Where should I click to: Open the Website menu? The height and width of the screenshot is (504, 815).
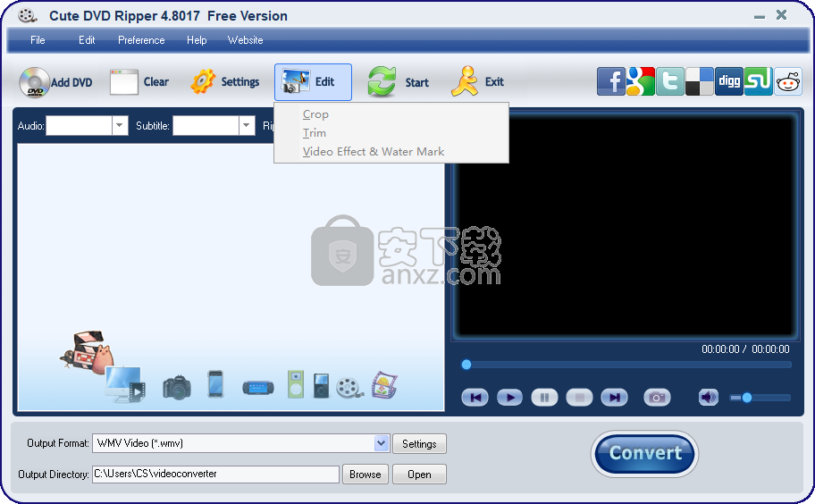(246, 40)
